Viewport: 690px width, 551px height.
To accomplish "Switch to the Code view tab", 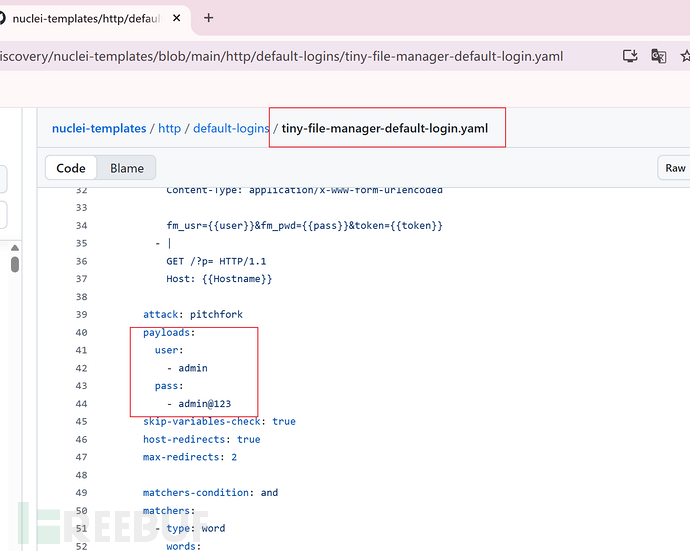I will (x=71, y=168).
